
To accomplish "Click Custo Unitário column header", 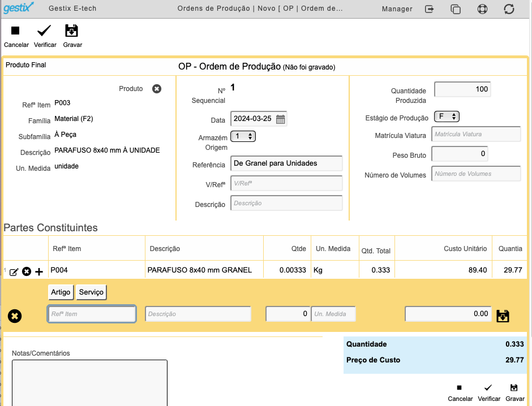I will coord(465,249).
